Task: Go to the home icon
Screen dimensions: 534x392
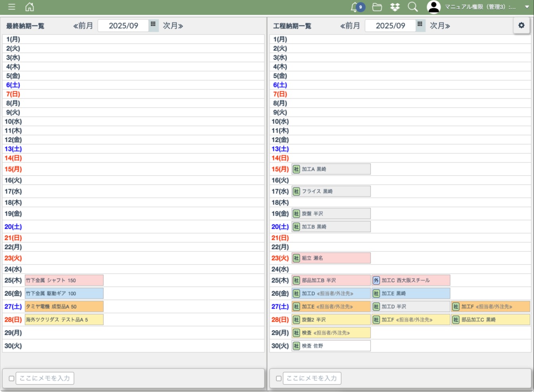Action: pyautogui.click(x=29, y=7)
